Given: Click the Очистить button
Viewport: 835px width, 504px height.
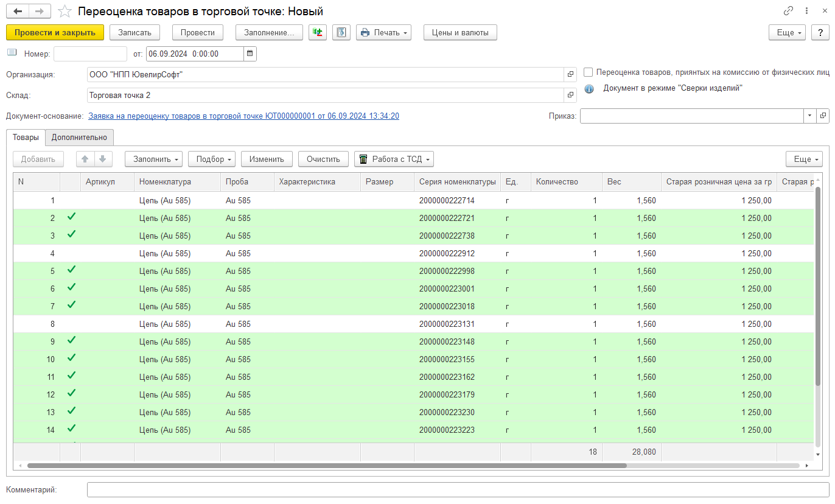Looking at the screenshot, I should pyautogui.click(x=323, y=159).
